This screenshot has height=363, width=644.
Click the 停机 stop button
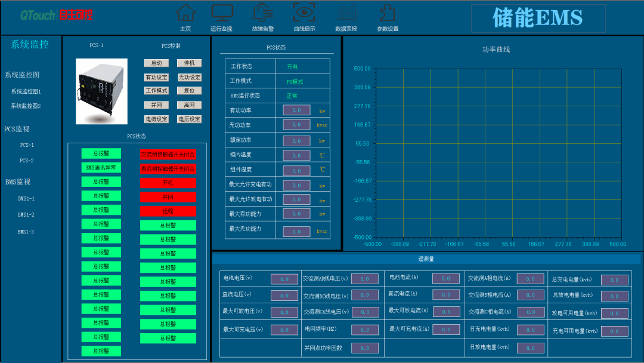[190, 63]
